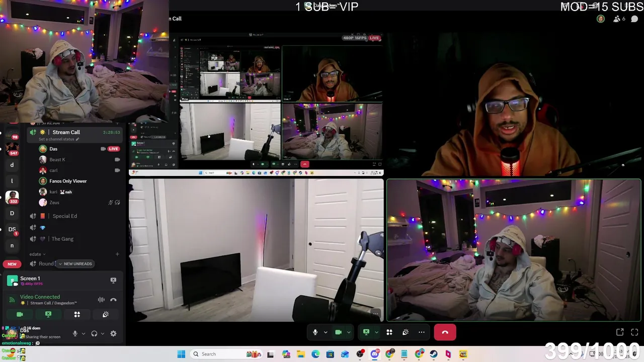Open camera options arrow in call bar

[348, 332]
